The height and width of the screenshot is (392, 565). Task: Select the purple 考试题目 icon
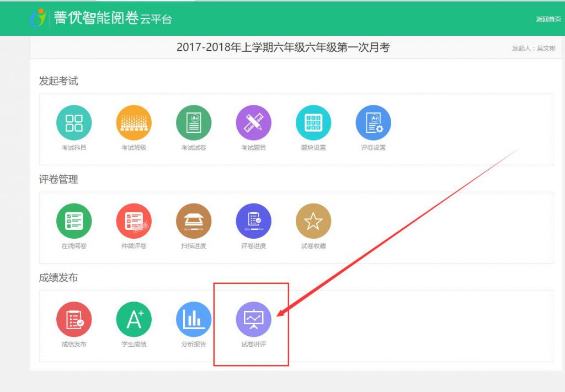(x=254, y=122)
